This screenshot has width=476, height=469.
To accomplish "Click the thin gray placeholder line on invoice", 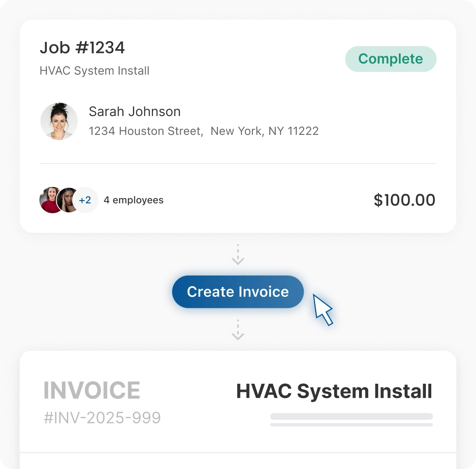I will coord(351,425).
